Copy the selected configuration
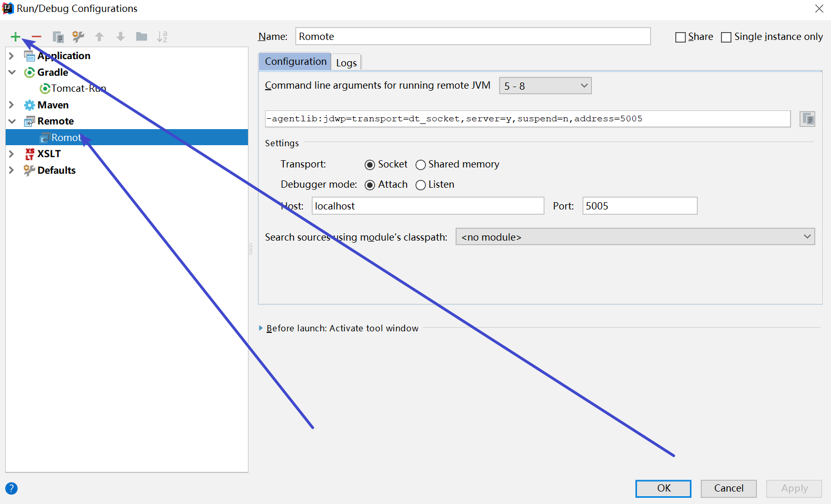Viewport: 831px width, 504px height. pos(58,37)
